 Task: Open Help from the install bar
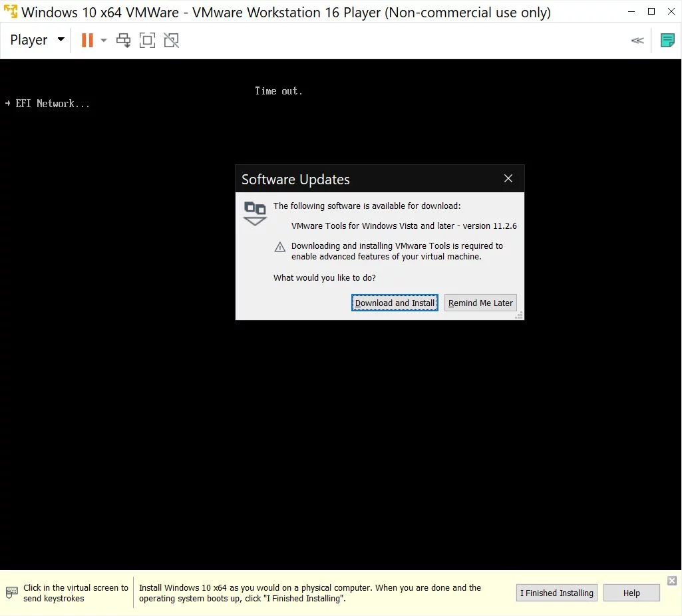pos(631,593)
